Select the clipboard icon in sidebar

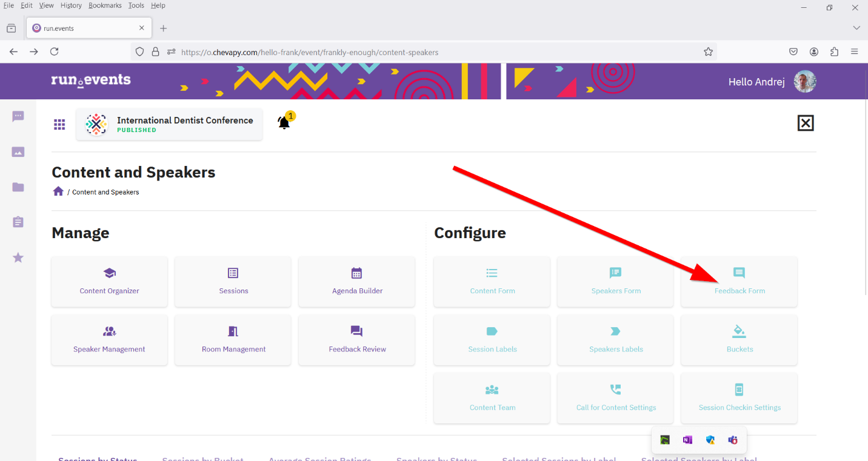pyautogui.click(x=18, y=222)
